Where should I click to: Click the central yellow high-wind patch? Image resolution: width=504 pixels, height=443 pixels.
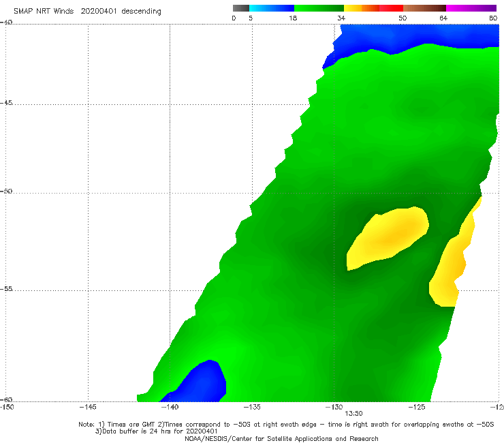pos(388,238)
